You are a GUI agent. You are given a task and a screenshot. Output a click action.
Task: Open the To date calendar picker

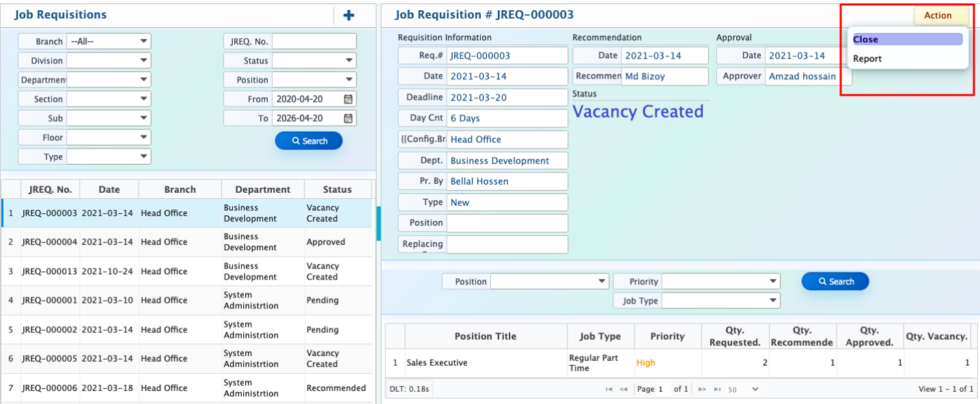click(348, 118)
